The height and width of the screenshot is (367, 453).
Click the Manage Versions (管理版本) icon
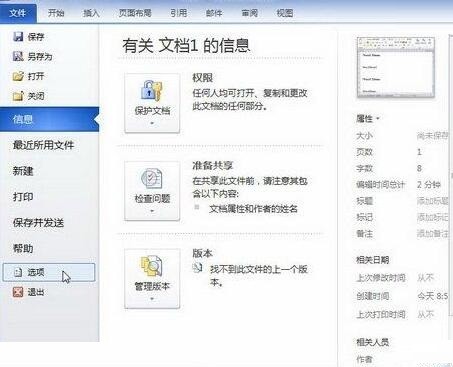point(152,266)
